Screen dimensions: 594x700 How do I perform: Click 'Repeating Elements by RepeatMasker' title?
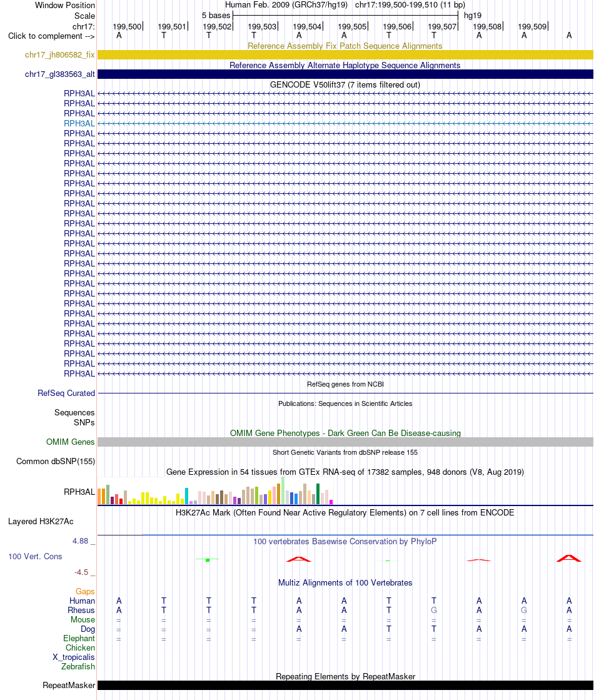pyautogui.click(x=345, y=676)
